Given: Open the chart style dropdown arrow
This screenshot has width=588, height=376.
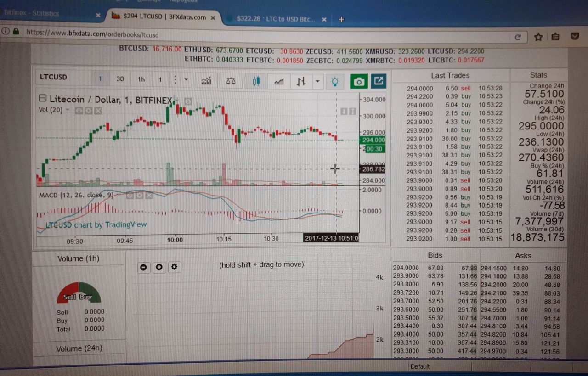Looking at the screenshot, I should (x=317, y=82).
